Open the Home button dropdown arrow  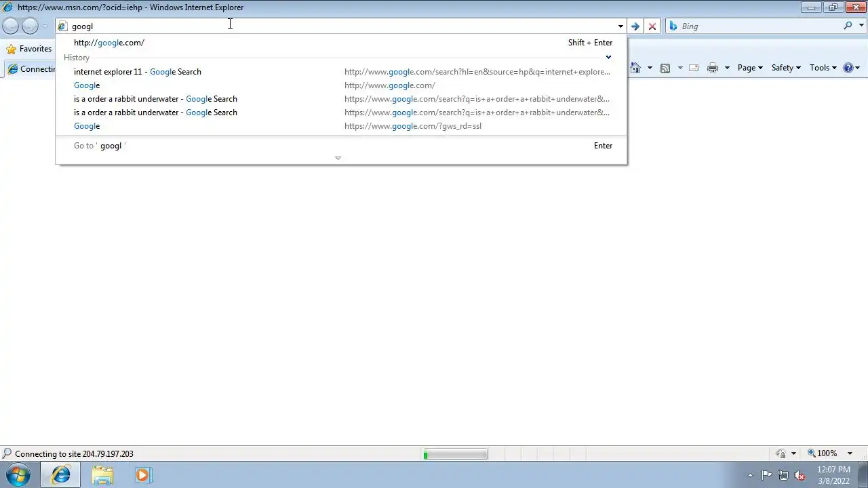tap(650, 68)
